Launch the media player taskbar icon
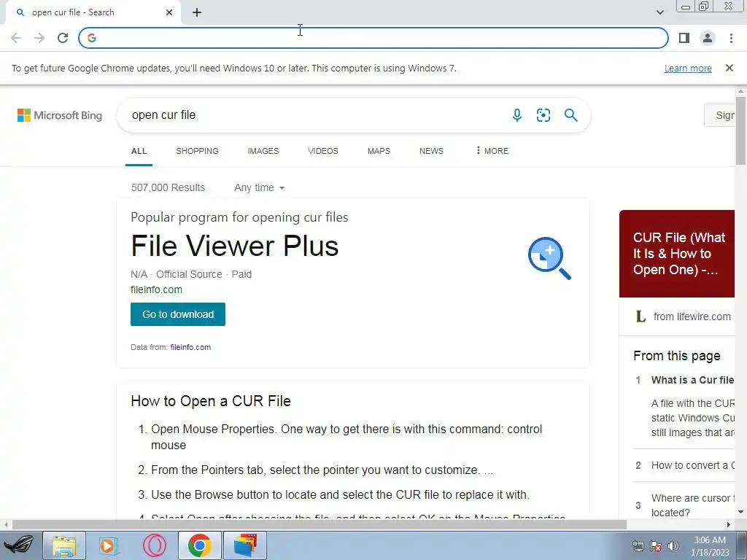Image resolution: width=747 pixels, height=560 pixels. click(108, 545)
